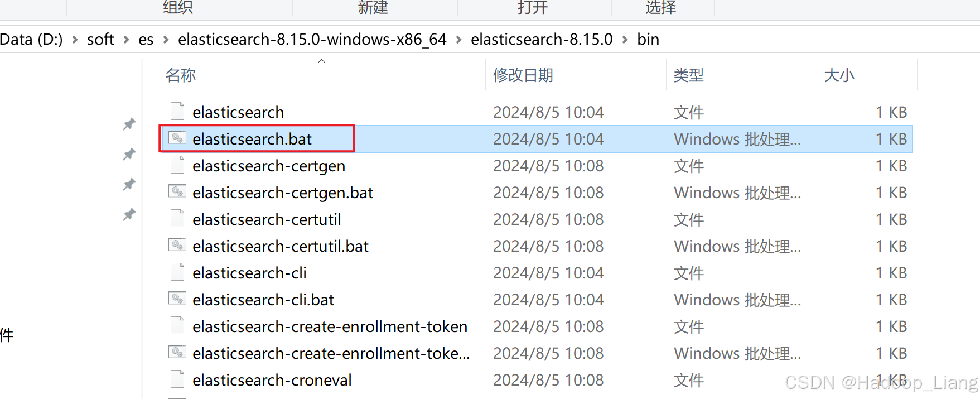Go to the es folder breadcrumb
Image resolution: width=980 pixels, height=399 pixels.
[x=146, y=40]
